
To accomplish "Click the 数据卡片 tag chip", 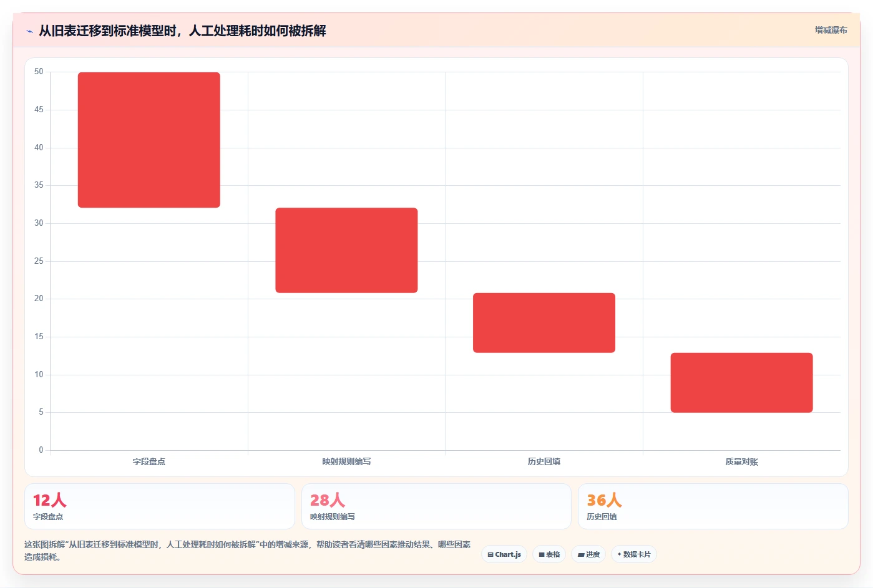I will coord(633,554).
